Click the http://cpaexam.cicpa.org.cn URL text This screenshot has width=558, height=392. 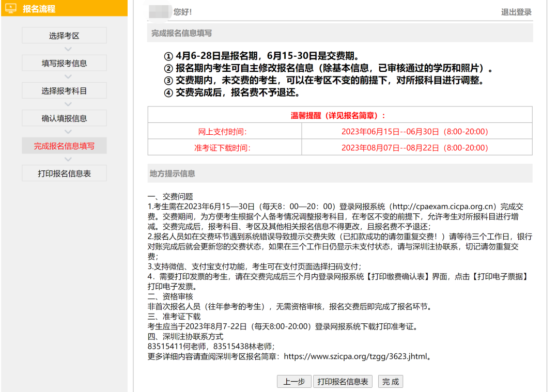click(443, 207)
